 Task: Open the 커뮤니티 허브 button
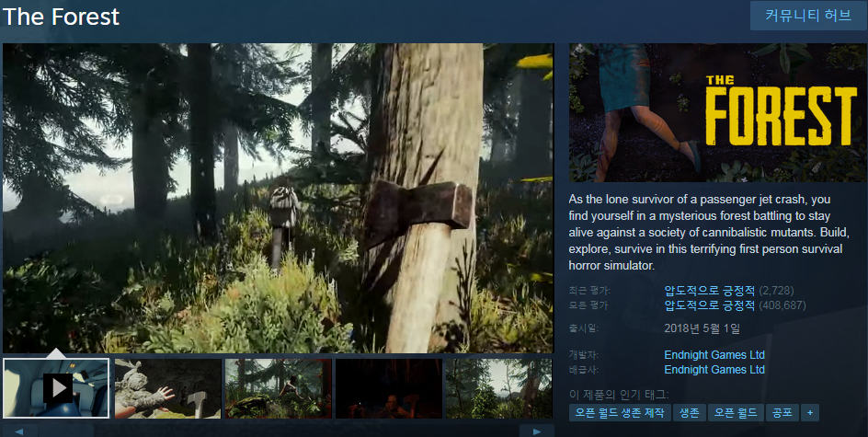coord(807,16)
